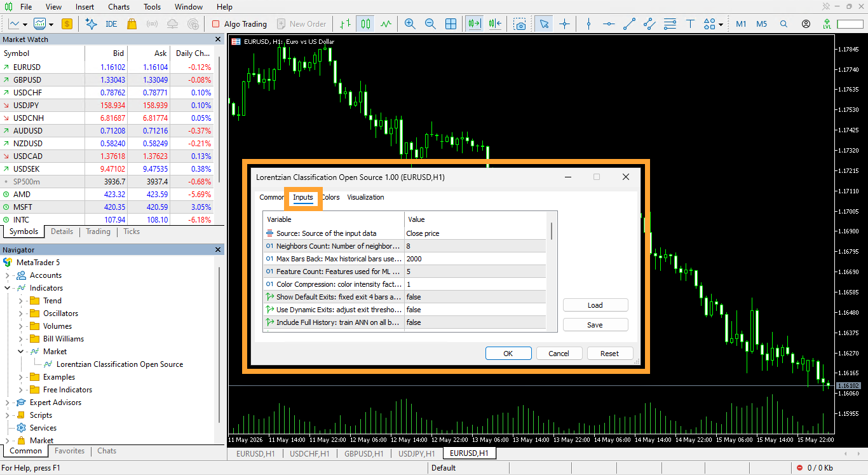Draw an equidistant channel object
Screen dimensions: 868x475
pos(649,24)
